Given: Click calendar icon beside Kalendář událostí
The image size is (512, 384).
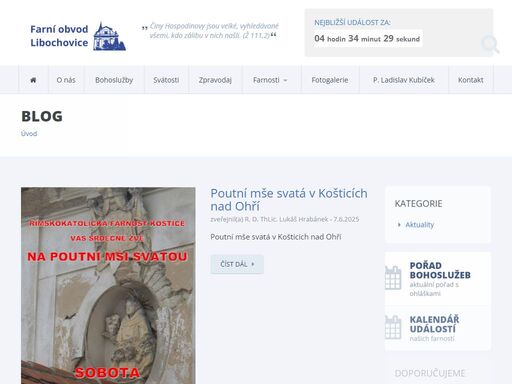Looking at the screenshot, I should tap(393, 327).
